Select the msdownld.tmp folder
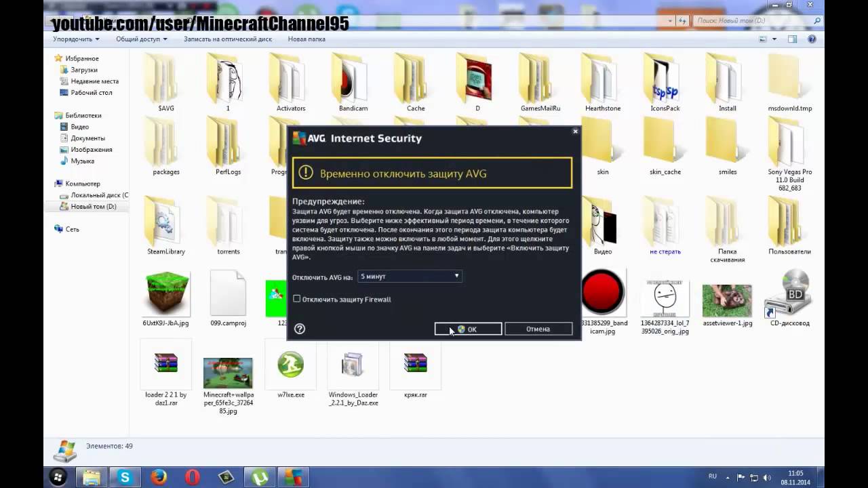 [790, 83]
